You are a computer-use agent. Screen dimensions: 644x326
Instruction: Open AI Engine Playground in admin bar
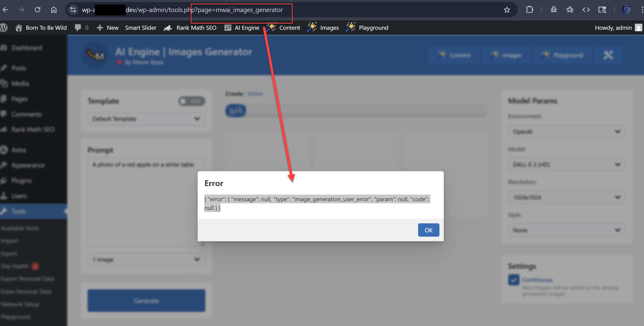367,28
